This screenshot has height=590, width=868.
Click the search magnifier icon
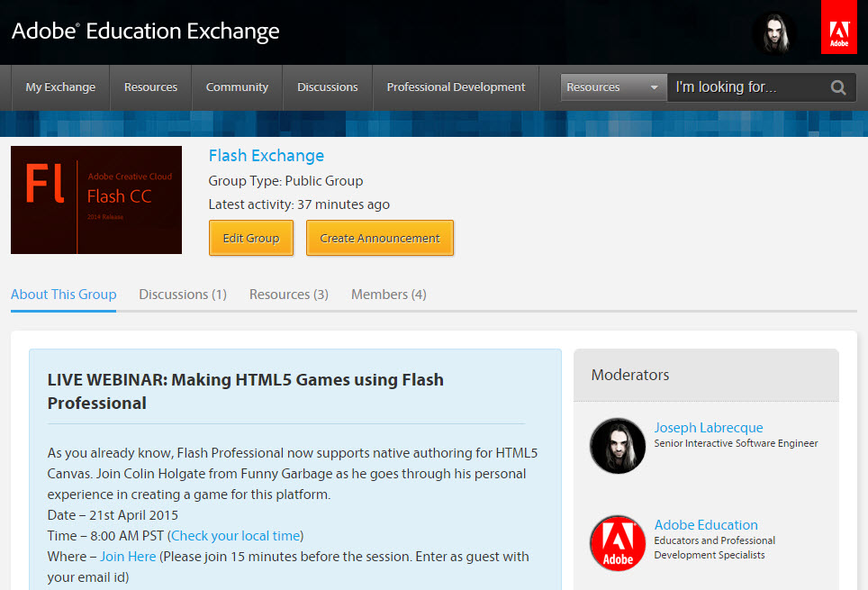point(838,87)
